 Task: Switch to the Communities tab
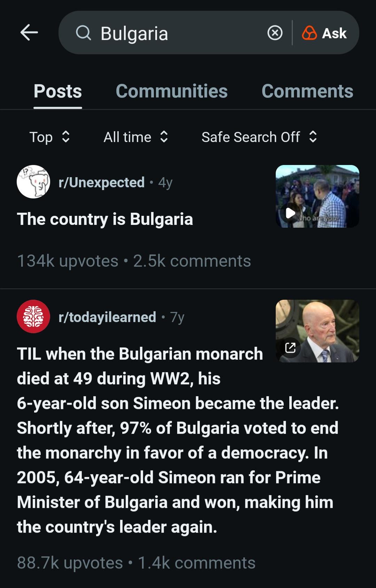172,91
